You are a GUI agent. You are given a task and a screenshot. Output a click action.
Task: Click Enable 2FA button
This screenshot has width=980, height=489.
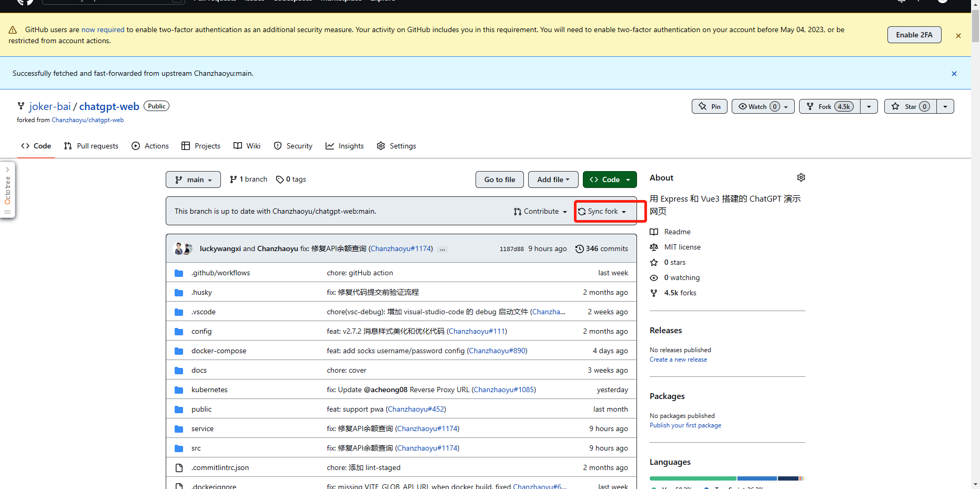914,35
